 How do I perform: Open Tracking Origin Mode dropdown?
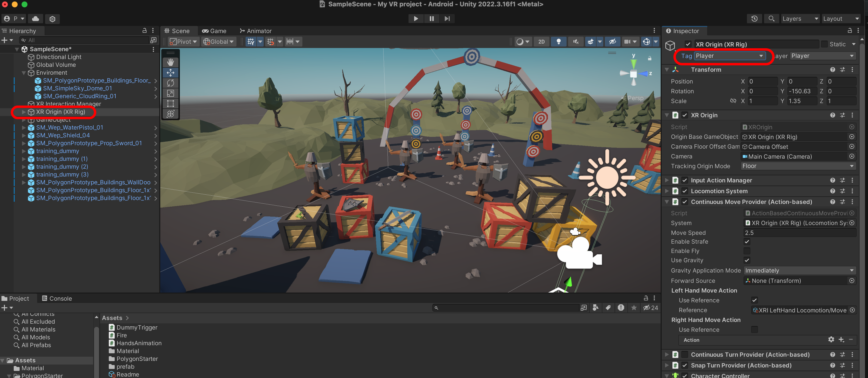(x=798, y=166)
